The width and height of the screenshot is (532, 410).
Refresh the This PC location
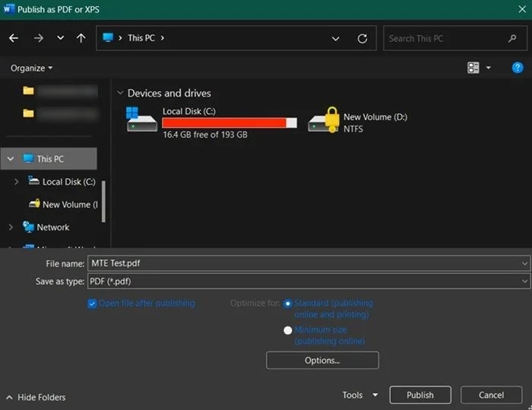pyautogui.click(x=363, y=38)
